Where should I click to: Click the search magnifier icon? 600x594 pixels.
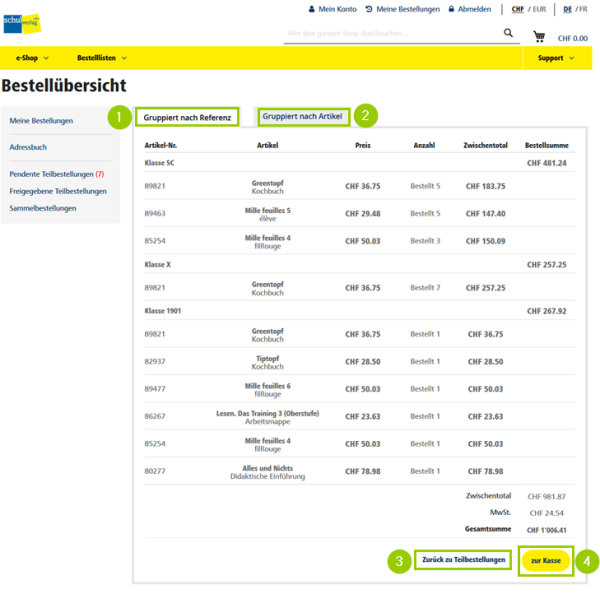(x=508, y=34)
